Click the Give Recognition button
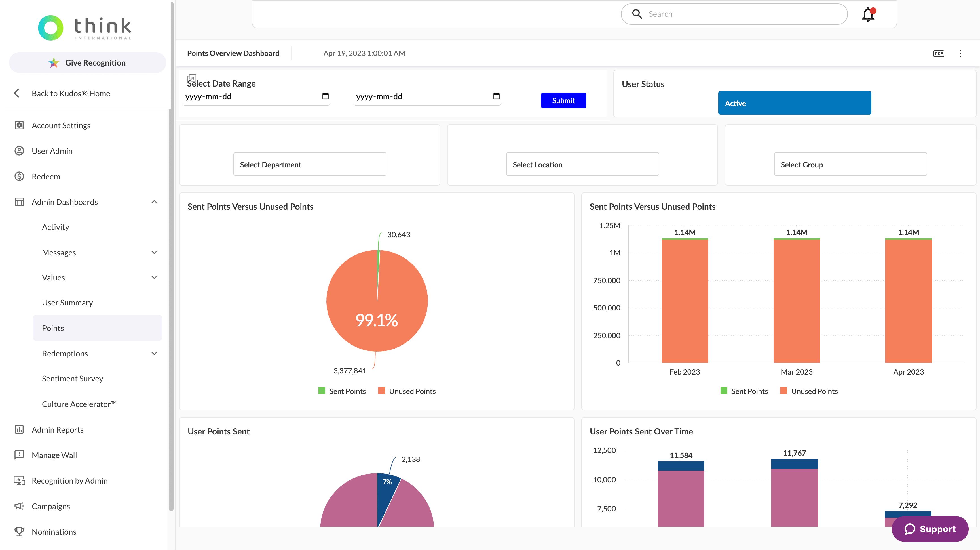The height and width of the screenshot is (550, 980). pyautogui.click(x=88, y=63)
